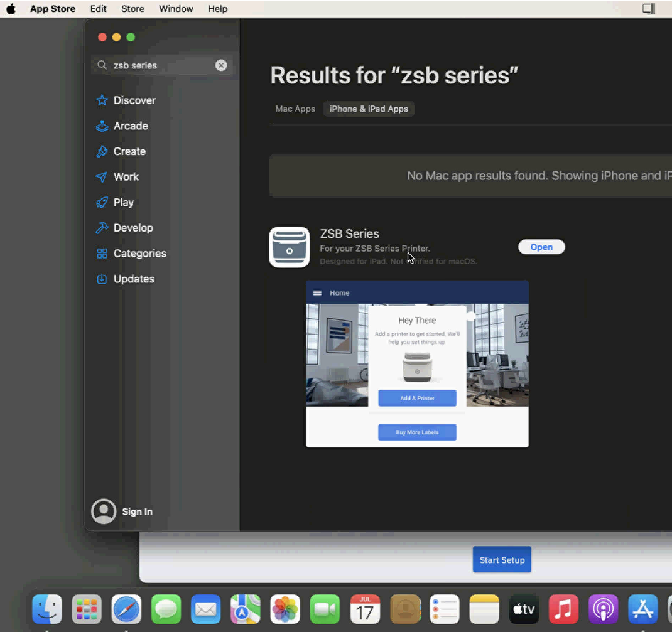
Task: Open Contacts from the Dock
Action: click(406, 609)
